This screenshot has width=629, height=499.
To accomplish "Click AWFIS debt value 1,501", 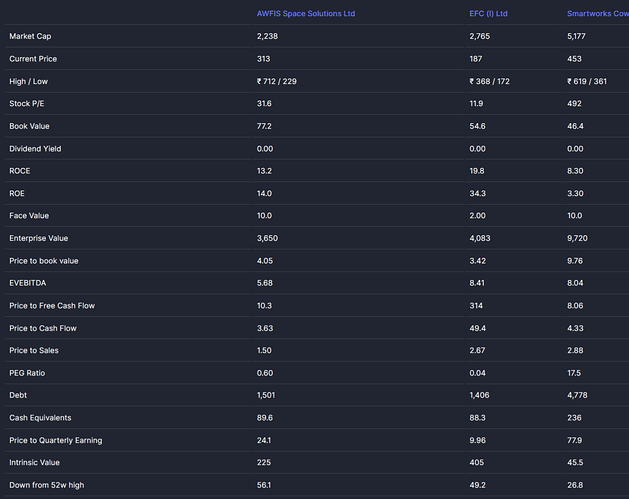I will (x=266, y=395).
